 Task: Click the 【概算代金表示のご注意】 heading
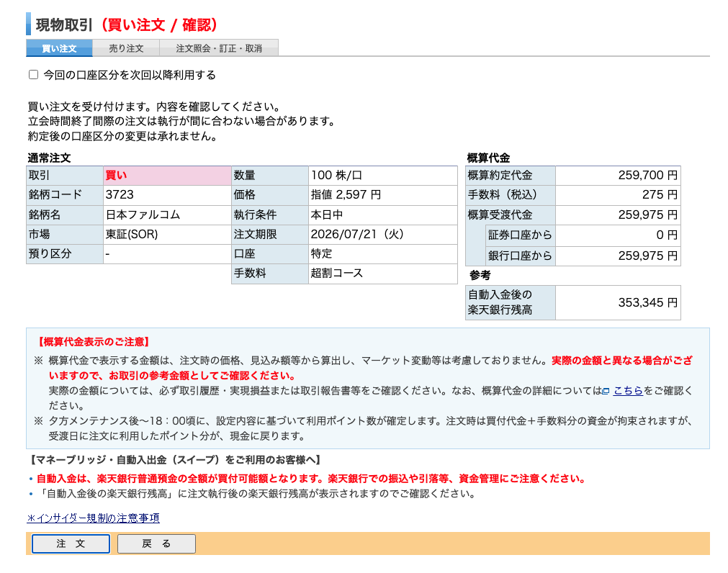[x=94, y=342]
